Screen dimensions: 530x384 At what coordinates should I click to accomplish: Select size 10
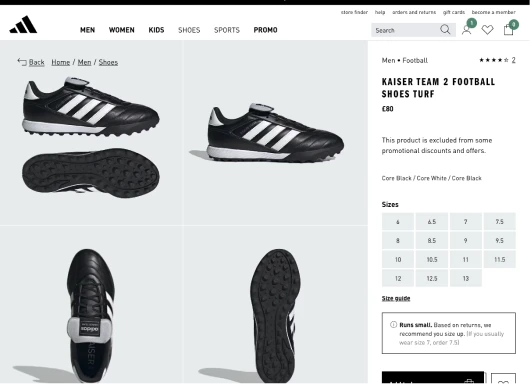(x=398, y=260)
